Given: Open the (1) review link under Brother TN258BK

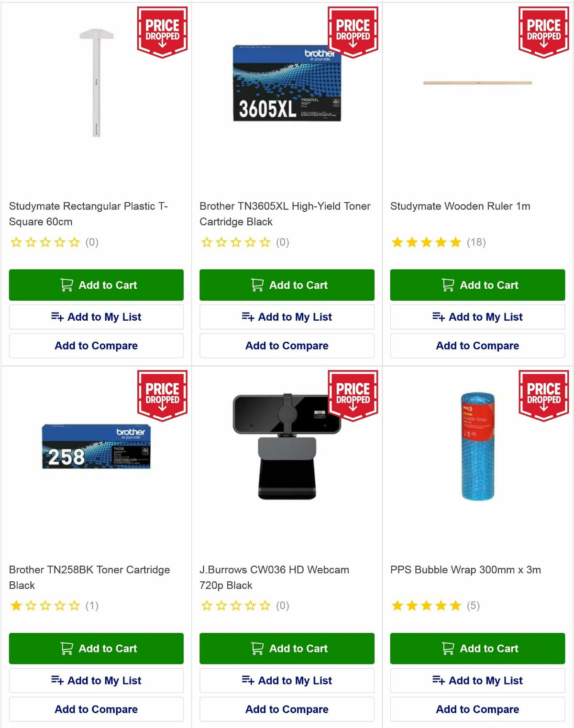Looking at the screenshot, I should (93, 606).
